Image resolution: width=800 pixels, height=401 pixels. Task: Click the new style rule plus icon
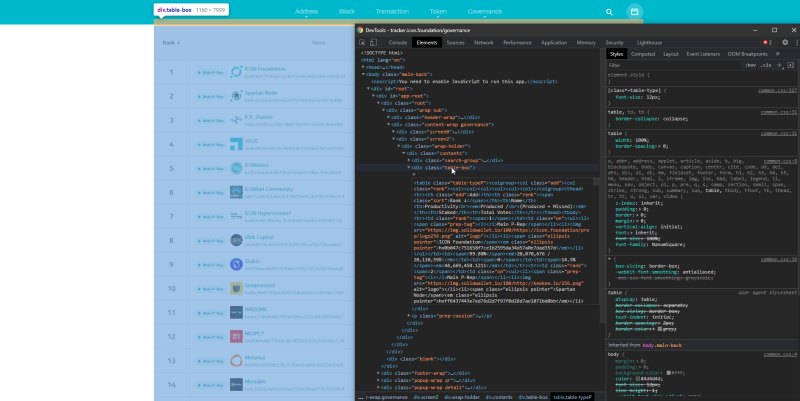(779, 65)
